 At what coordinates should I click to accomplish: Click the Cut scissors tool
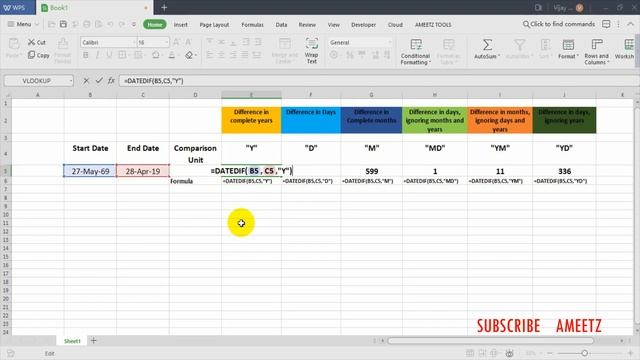[x=37, y=42]
